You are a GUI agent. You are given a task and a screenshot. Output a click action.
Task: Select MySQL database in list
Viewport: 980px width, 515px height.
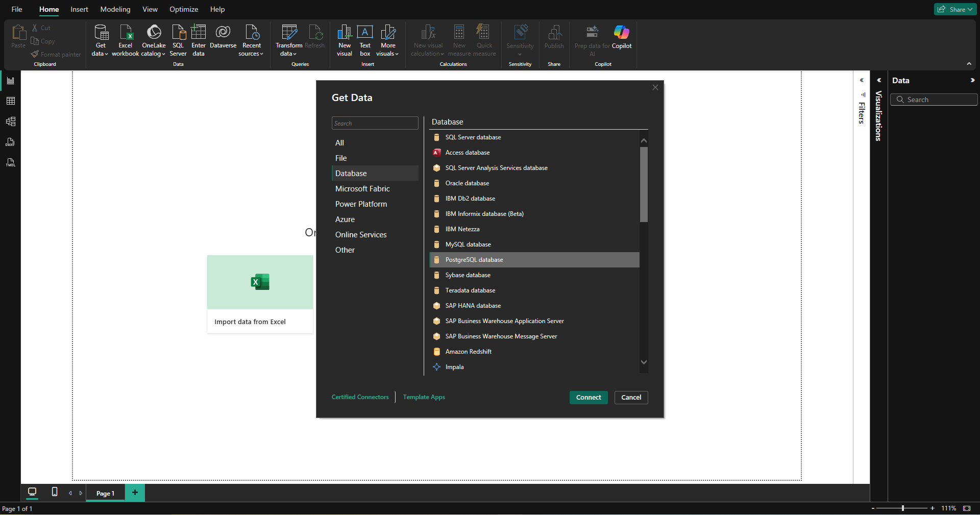[534, 244]
